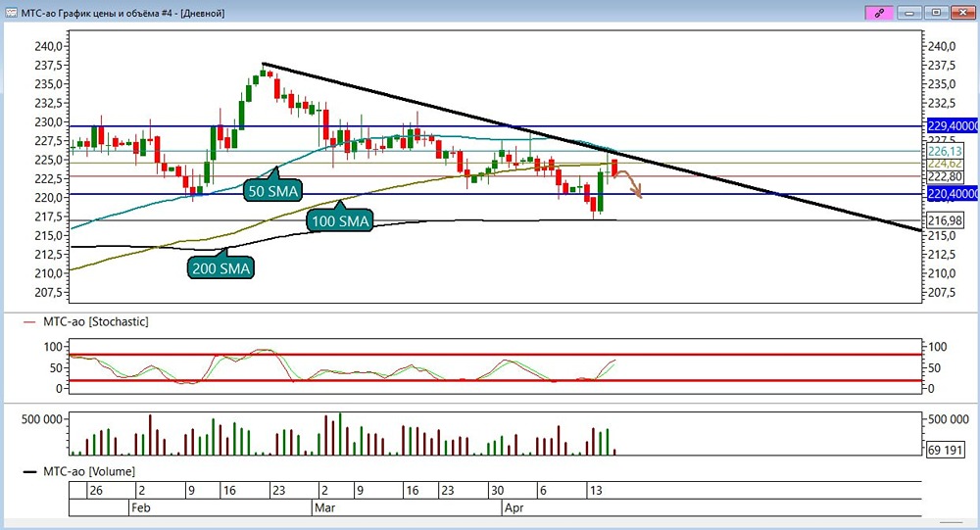Click the 69 191 volume value tag

(945, 450)
